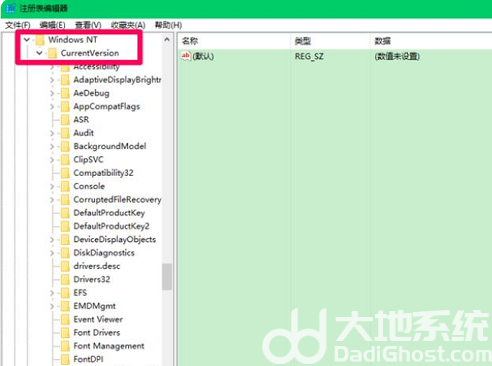Click the string value icon beside (默认)
492x366 pixels.
click(186, 56)
